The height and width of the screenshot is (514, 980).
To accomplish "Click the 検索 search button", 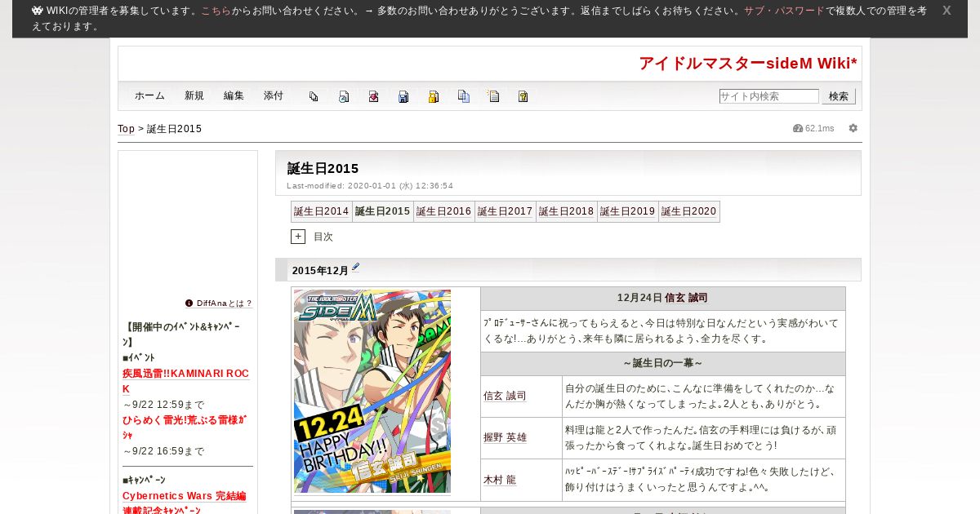I will [x=839, y=96].
